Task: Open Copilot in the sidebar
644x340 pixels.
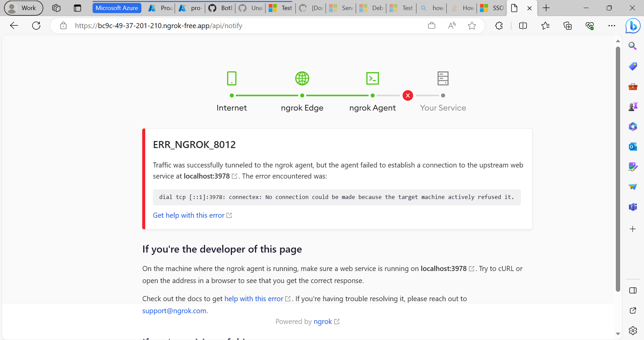Action: tap(633, 25)
